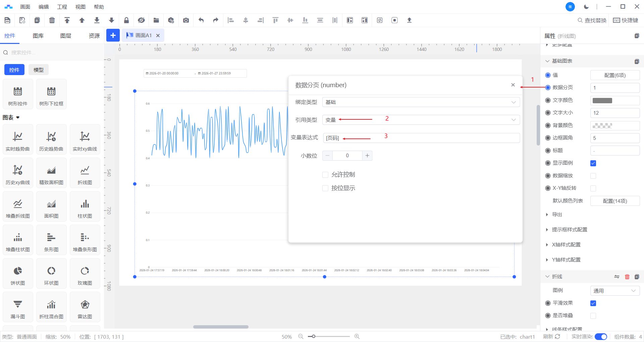Open the 引用类型 dropdown
The image size is (644, 342).
[x=421, y=120]
